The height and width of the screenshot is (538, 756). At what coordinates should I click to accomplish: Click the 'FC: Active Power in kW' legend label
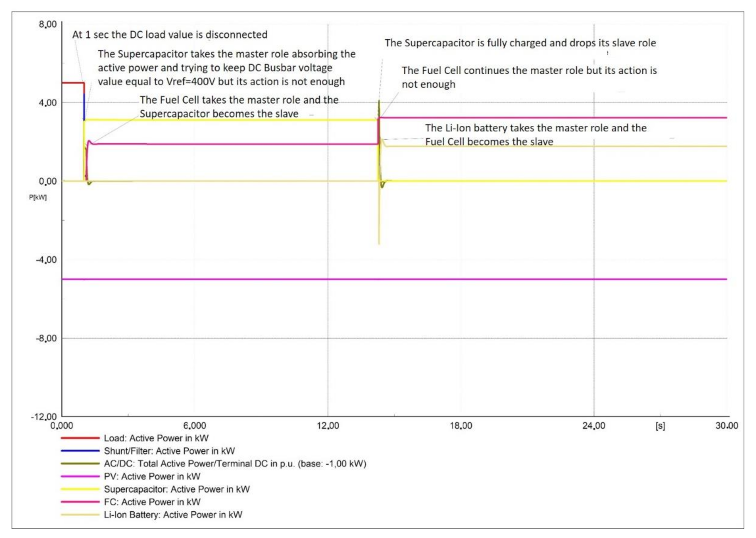[x=152, y=502]
